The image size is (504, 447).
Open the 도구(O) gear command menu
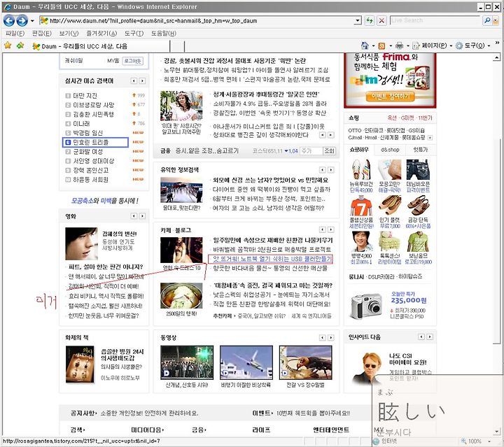pyautogui.click(x=473, y=46)
